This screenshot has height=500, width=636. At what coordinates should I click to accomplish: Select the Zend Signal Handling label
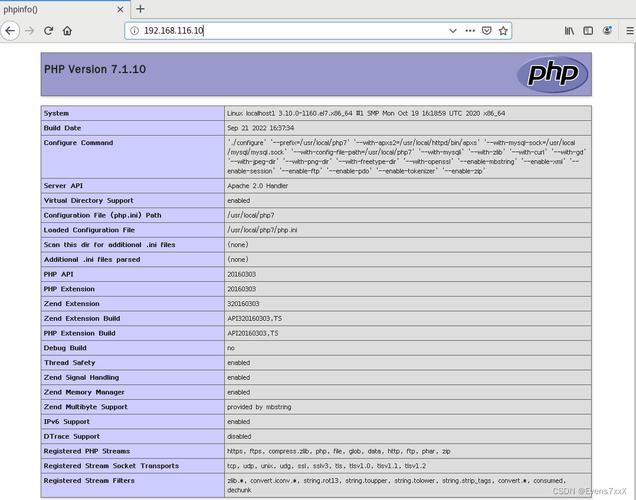pyautogui.click(x=81, y=378)
